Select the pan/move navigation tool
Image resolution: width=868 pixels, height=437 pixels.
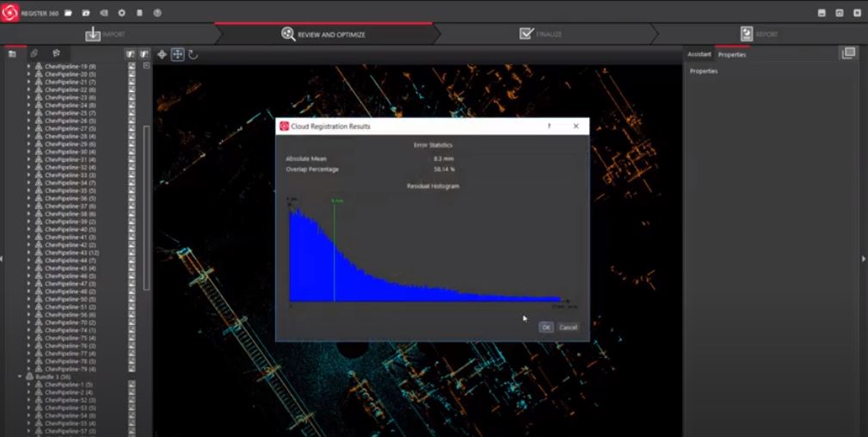177,54
